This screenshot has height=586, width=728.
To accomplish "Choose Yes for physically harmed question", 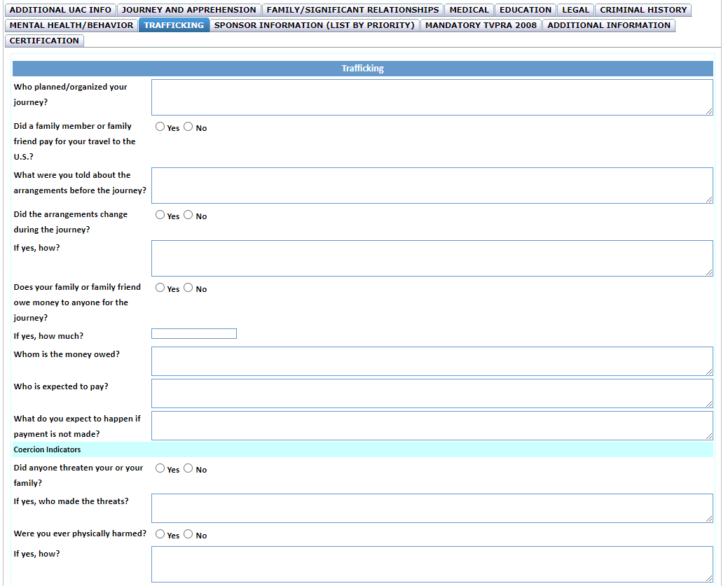I will point(160,535).
